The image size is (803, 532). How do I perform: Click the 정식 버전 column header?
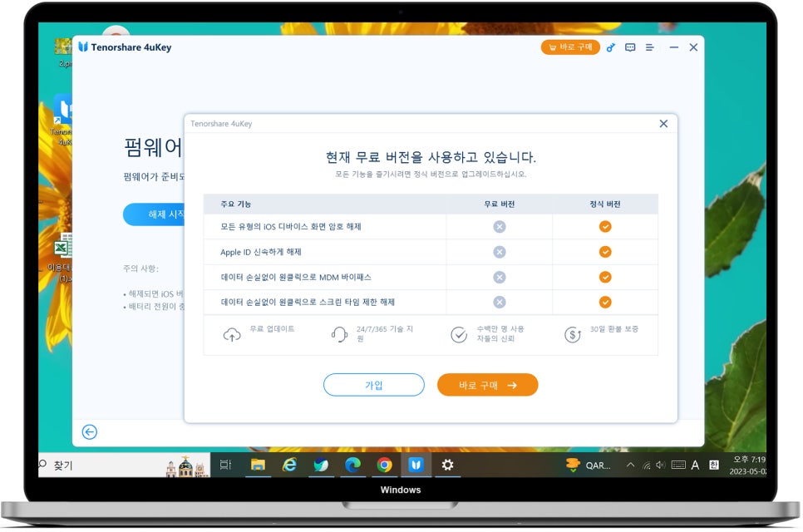coord(605,204)
